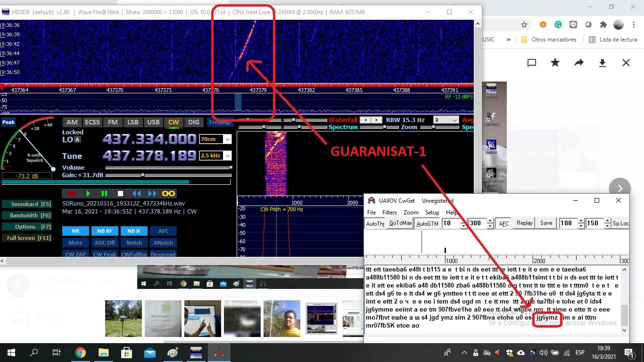Click Replay in CwGet

tap(524, 223)
